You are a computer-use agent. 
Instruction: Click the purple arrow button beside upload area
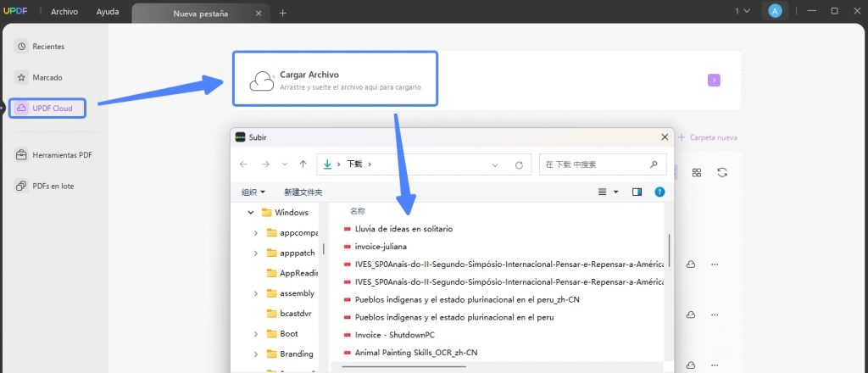tap(714, 81)
